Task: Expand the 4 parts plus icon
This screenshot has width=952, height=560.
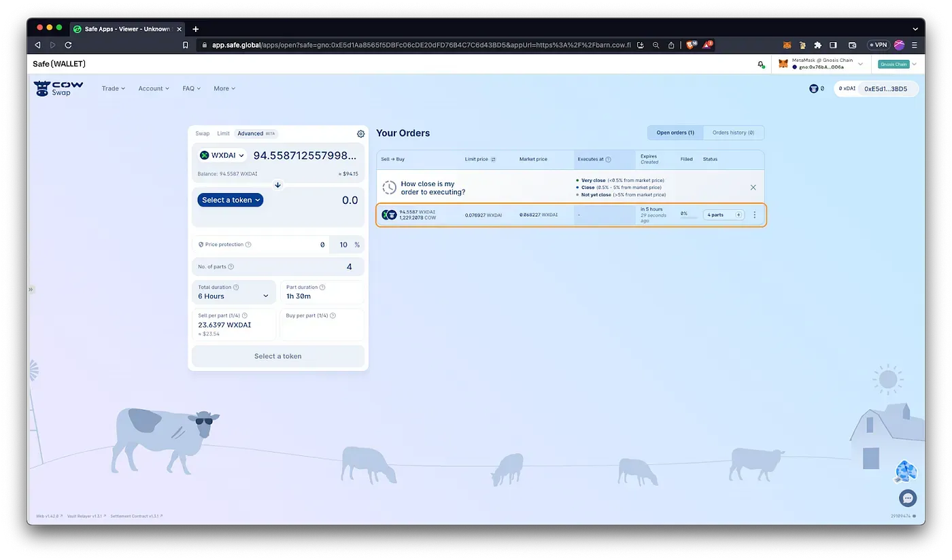Action: click(738, 215)
